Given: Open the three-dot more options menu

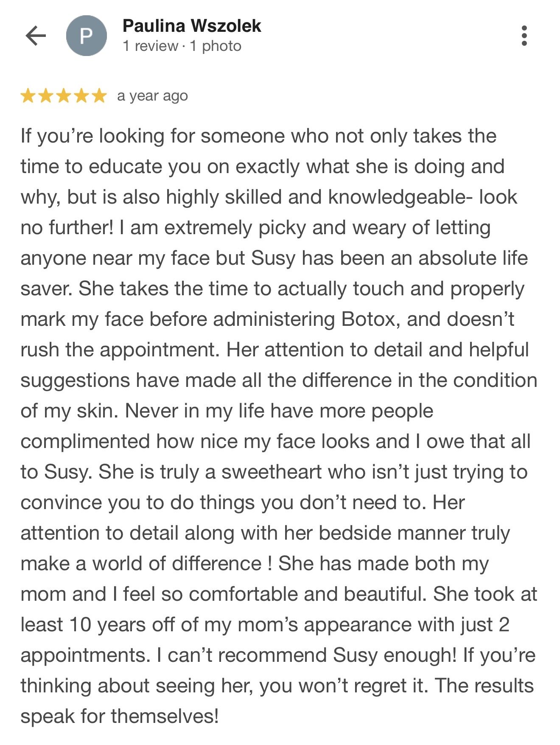Looking at the screenshot, I should click(524, 36).
